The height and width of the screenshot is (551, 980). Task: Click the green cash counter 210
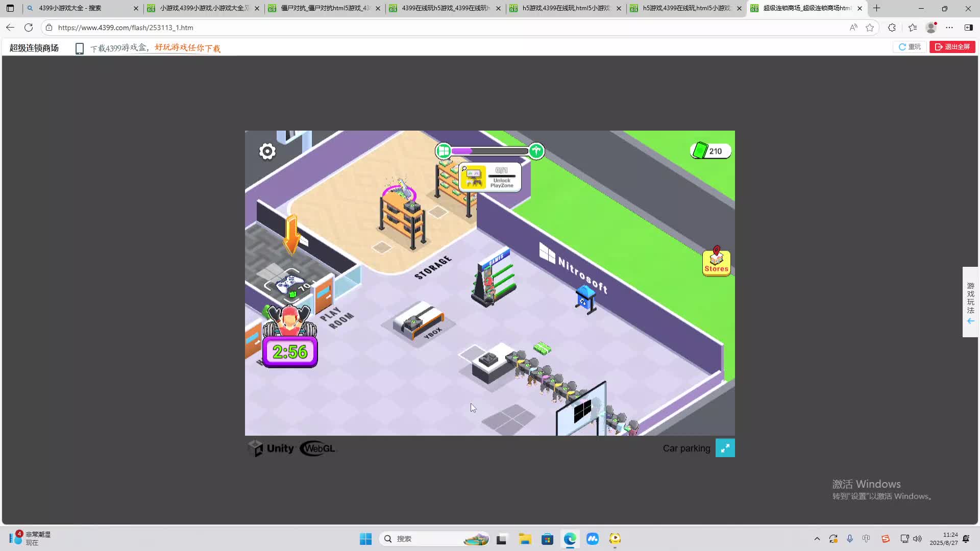[x=710, y=151]
